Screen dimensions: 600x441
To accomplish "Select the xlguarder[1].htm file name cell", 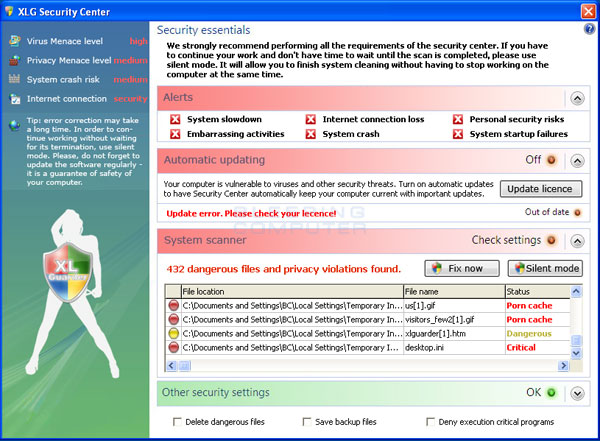I will (x=454, y=333).
